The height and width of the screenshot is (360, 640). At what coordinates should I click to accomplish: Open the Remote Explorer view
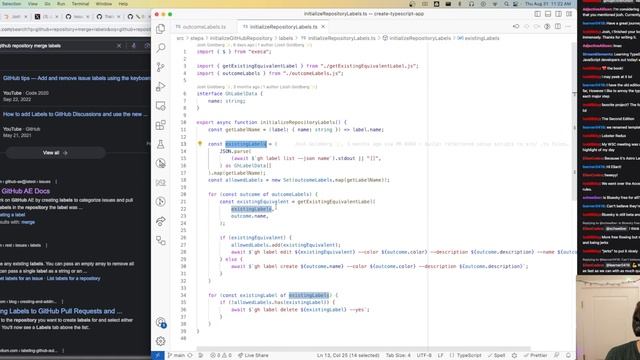(x=160, y=106)
